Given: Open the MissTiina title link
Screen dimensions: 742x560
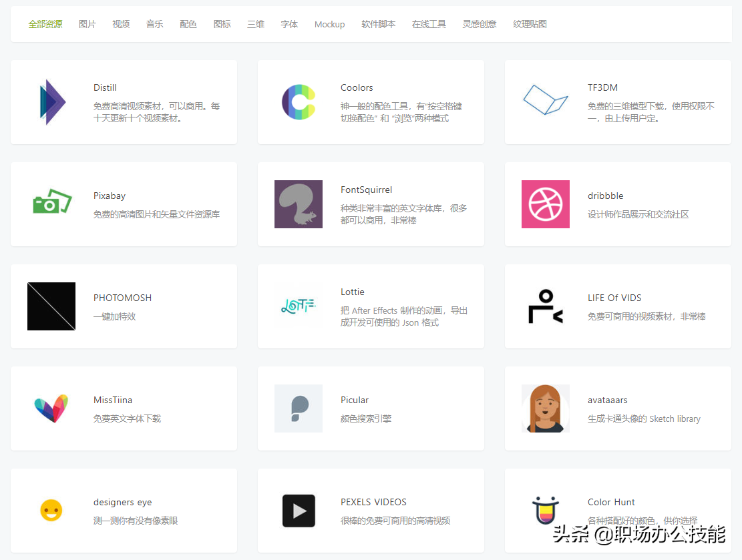Looking at the screenshot, I should click(x=113, y=400).
